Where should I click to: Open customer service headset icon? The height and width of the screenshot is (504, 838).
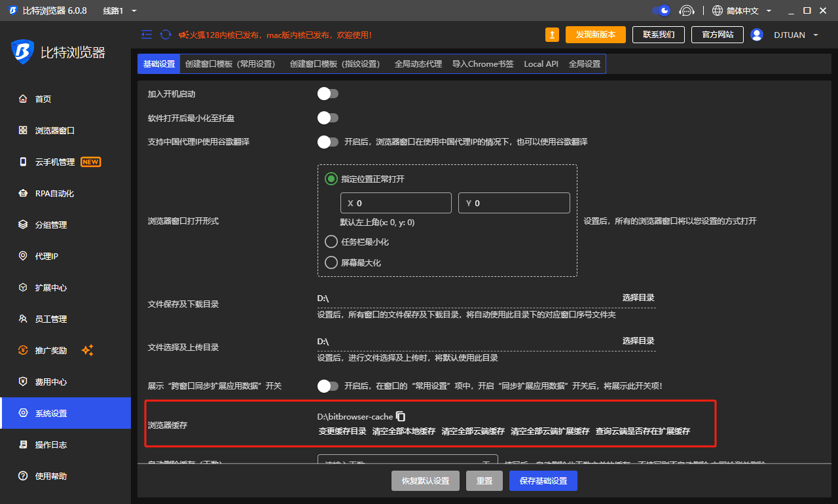(x=686, y=10)
